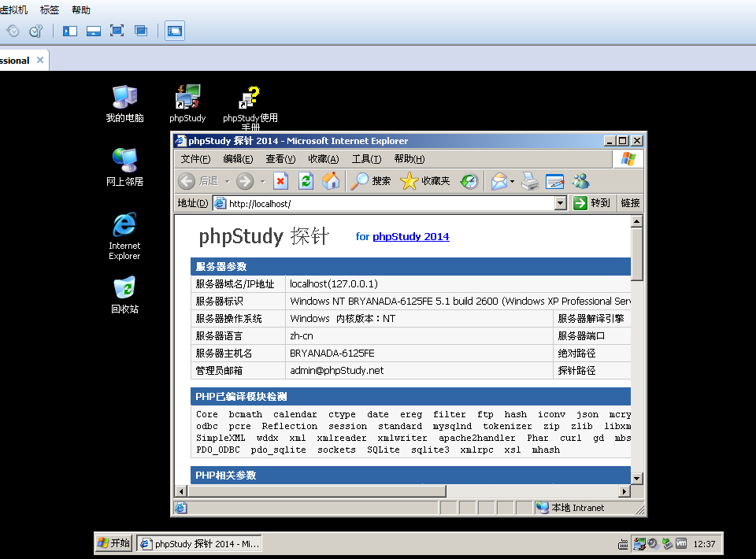Open the IE Messenger icon

[x=580, y=181]
